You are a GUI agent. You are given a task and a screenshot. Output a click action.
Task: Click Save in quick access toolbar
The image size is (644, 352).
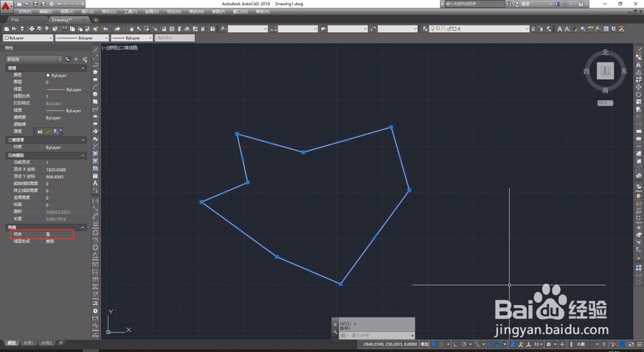coord(35,4)
